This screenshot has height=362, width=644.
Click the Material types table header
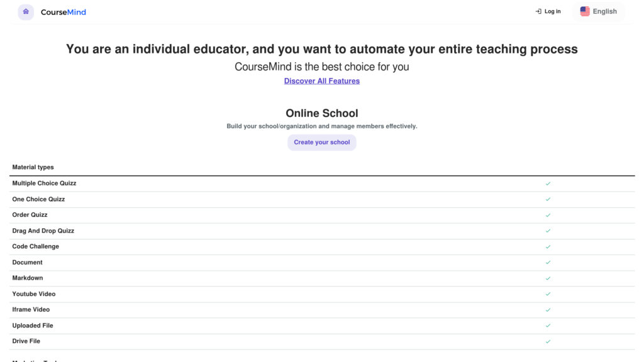[x=33, y=167]
